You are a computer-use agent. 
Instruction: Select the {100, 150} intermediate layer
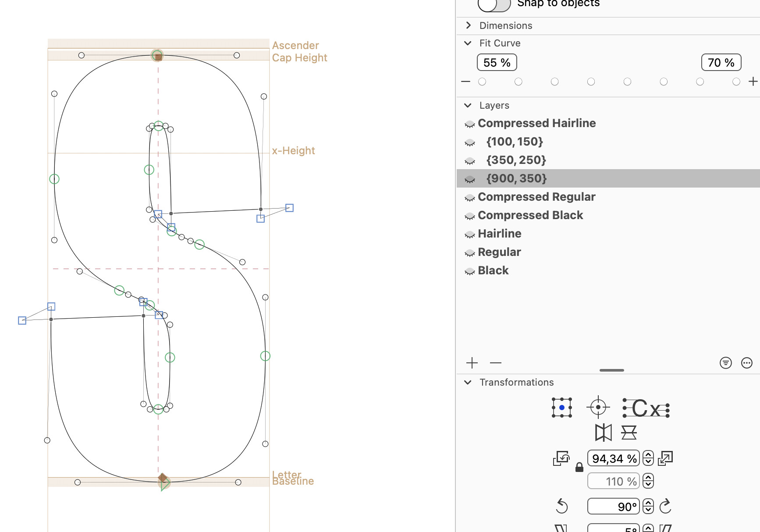515,142
